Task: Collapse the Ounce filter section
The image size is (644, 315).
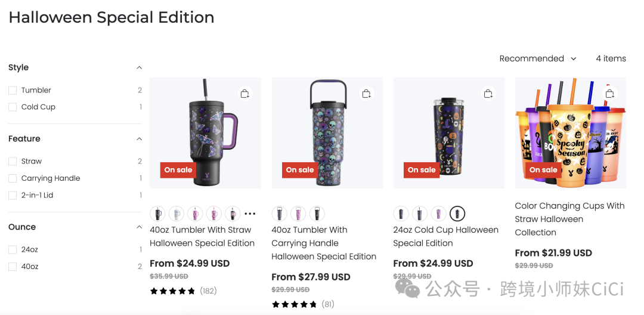Action: point(139,227)
